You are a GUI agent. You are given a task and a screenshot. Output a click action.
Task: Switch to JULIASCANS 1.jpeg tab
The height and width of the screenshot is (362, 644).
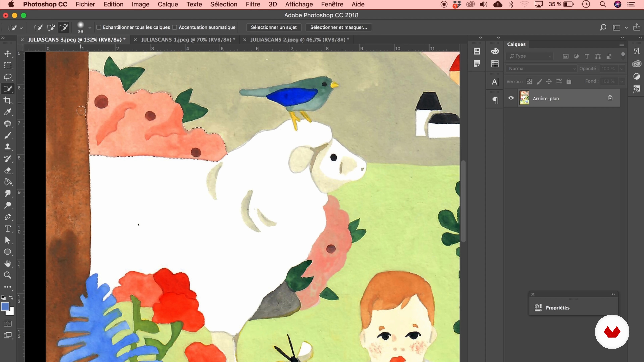click(188, 40)
